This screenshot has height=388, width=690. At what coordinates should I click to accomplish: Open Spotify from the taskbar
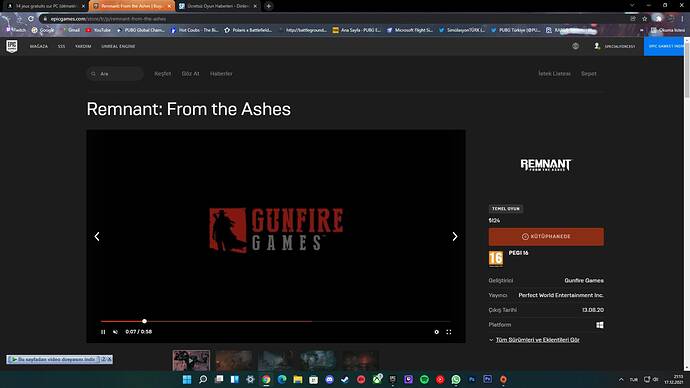[x=424, y=379]
